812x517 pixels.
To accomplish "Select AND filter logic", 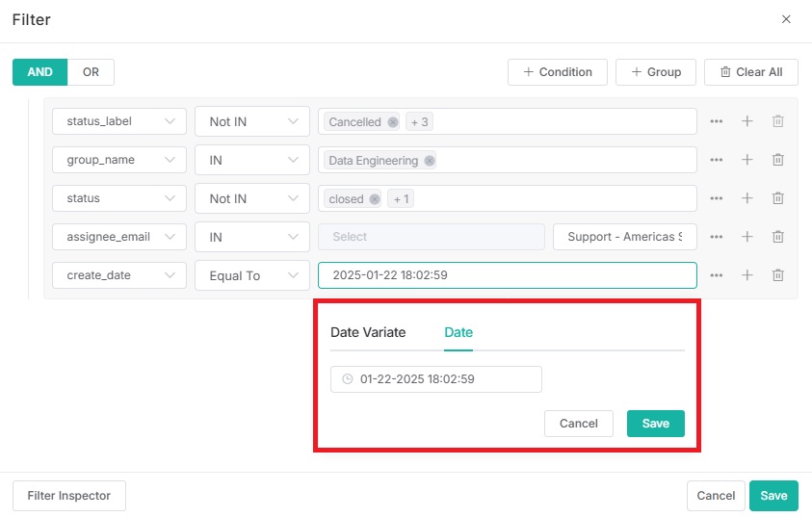I will (x=39, y=72).
